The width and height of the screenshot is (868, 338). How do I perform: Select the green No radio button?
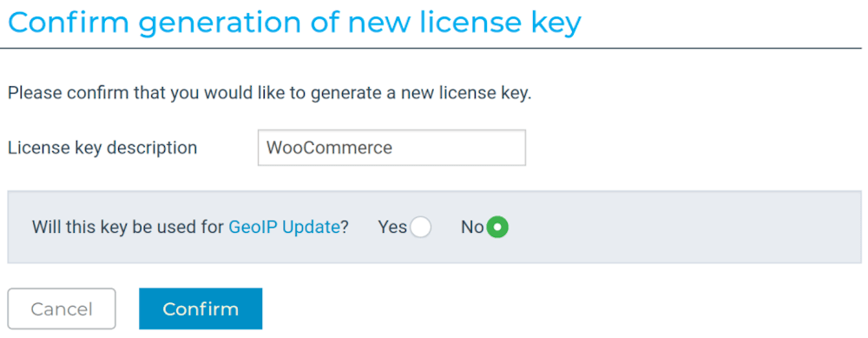[x=497, y=227]
